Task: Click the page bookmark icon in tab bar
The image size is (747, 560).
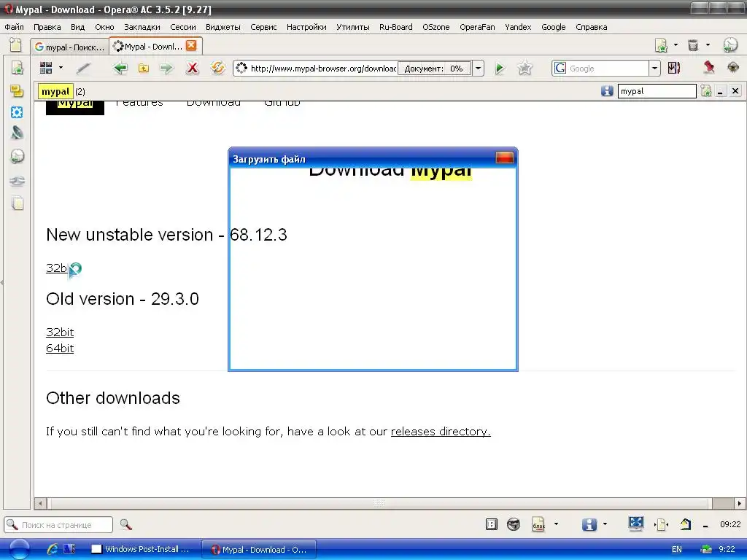Action: coord(661,45)
